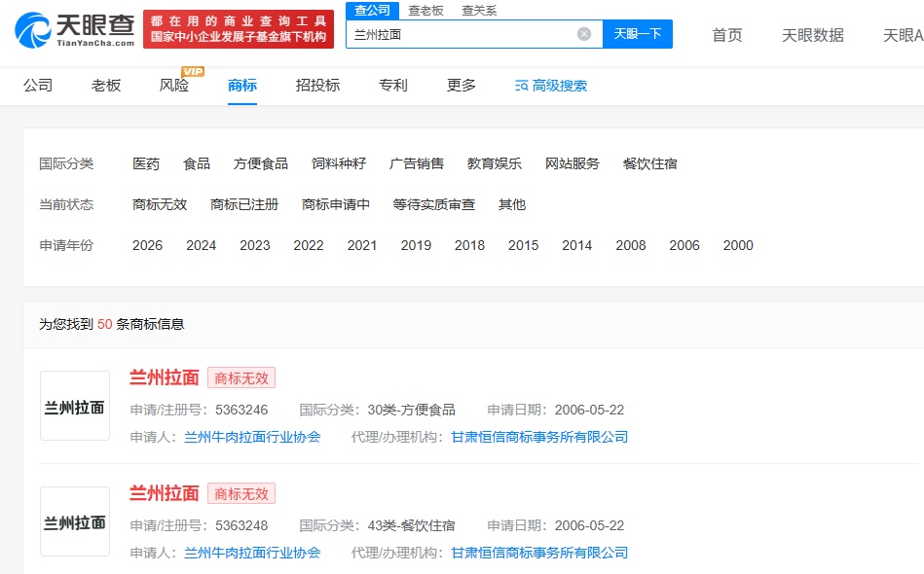Click the red promotional banner
Image resolution: width=924 pixels, height=574 pixels.
[239, 29]
